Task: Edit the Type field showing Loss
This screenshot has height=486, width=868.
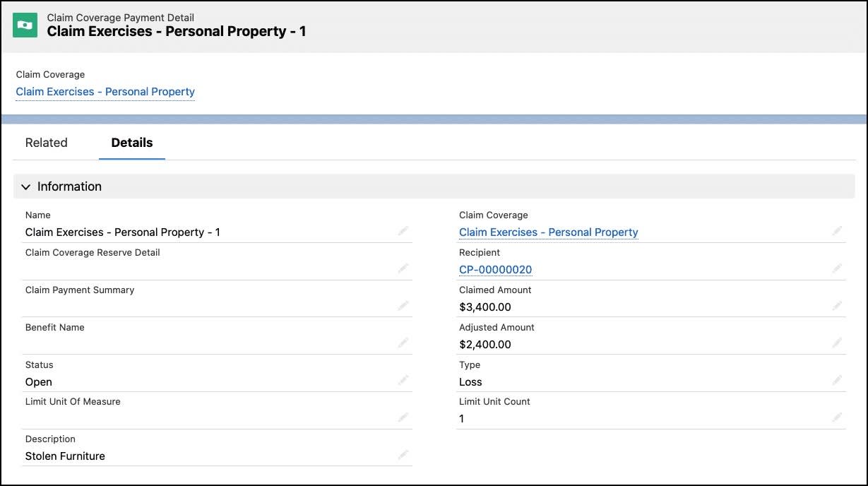Action: click(837, 380)
